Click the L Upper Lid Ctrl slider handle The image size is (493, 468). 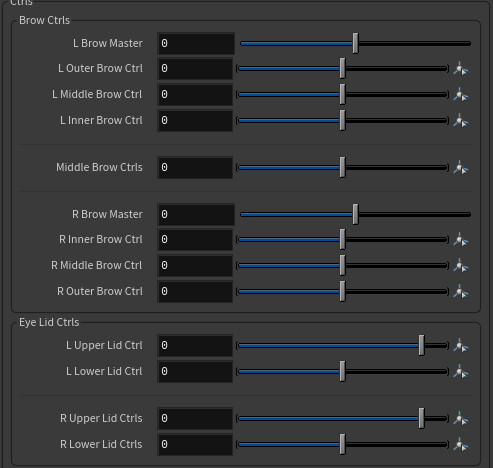click(x=422, y=346)
